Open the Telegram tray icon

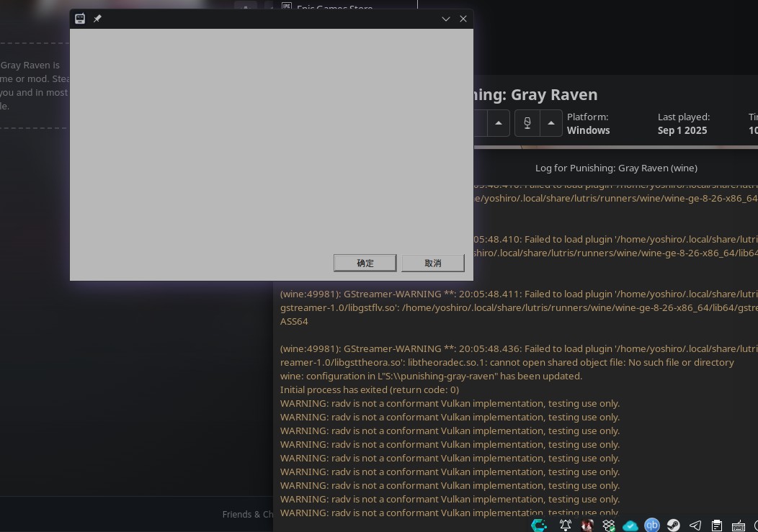point(695,526)
